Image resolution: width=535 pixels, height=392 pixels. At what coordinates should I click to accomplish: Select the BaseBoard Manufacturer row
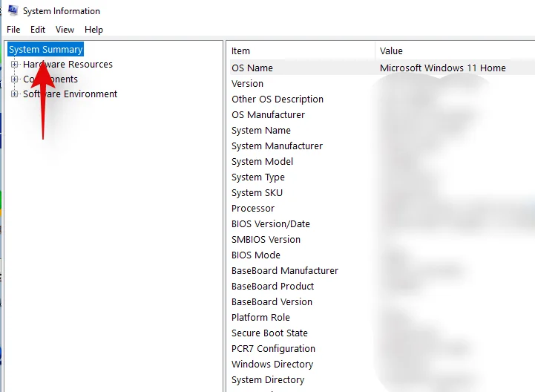tap(381, 270)
